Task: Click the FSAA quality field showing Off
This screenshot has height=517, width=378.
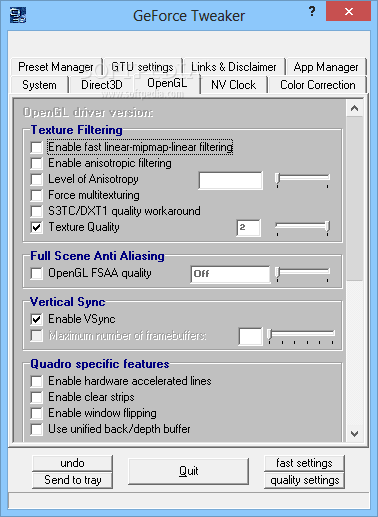Action: click(x=230, y=274)
